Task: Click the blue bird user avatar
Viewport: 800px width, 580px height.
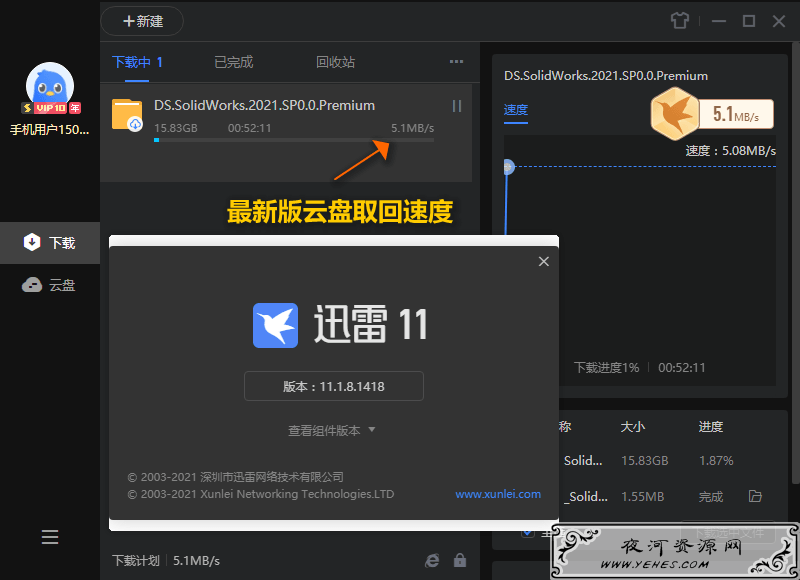Action: coord(50,85)
